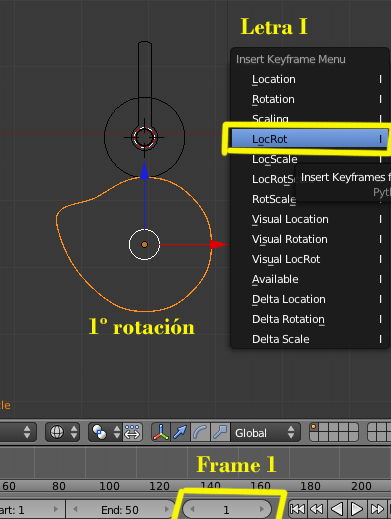Image resolution: width=391 pixels, height=519 pixels.
Task: Jump to previous keyframe
Action: click(317, 509)
